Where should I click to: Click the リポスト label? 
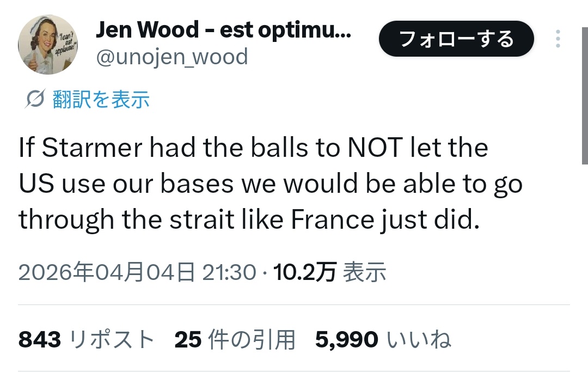[113, 339]
